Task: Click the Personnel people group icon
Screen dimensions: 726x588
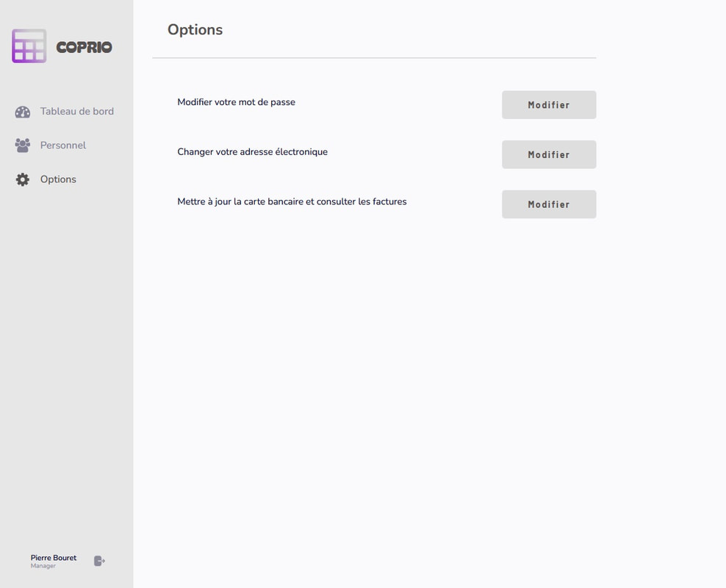Action: click(23, 146)
